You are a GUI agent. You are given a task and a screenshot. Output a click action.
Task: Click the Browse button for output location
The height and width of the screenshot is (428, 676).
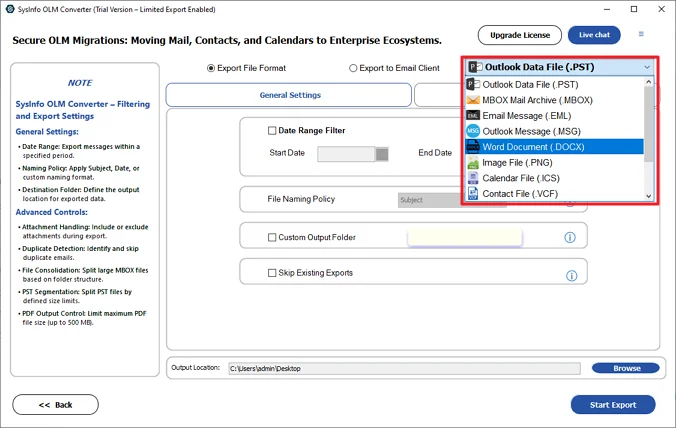[626, 368]
